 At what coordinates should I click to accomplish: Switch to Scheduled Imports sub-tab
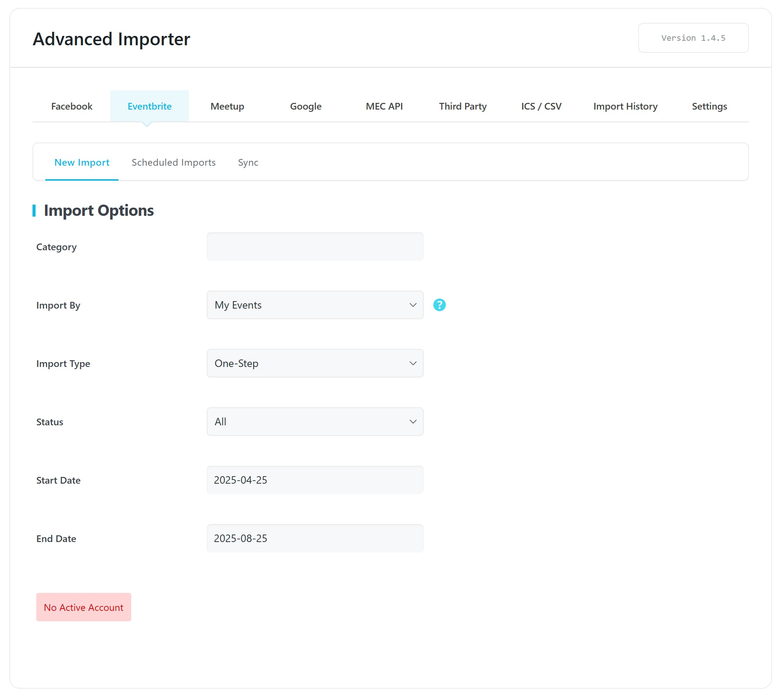click(173, 162)
